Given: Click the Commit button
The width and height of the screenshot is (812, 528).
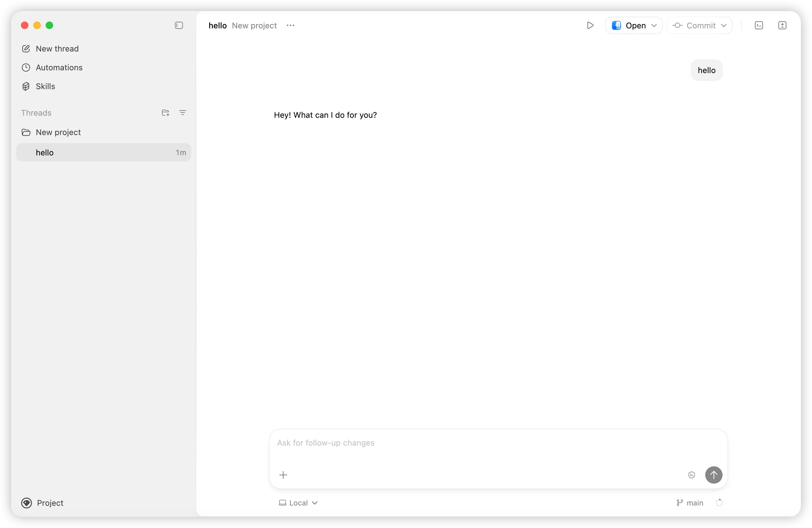Looking at the screenshot, I should pyautogui.click(x=694, y=25).
